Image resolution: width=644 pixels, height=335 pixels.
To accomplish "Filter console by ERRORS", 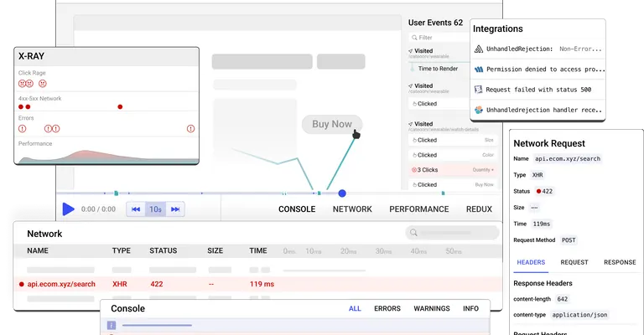I will click(x=387, y=309).
